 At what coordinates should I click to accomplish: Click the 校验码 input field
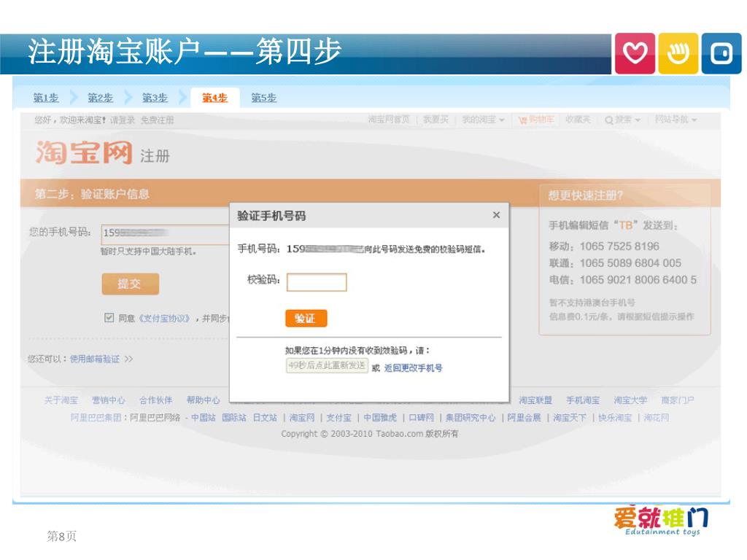point(317,282)
